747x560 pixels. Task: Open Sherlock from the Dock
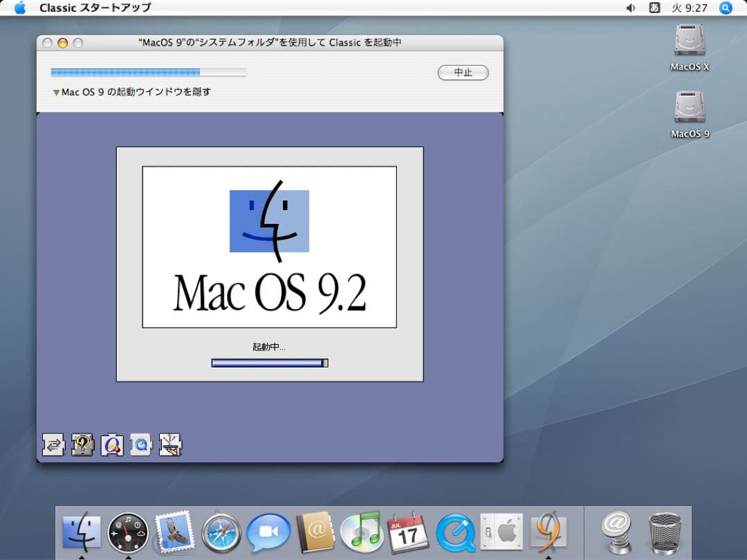(x=128, y=532)
